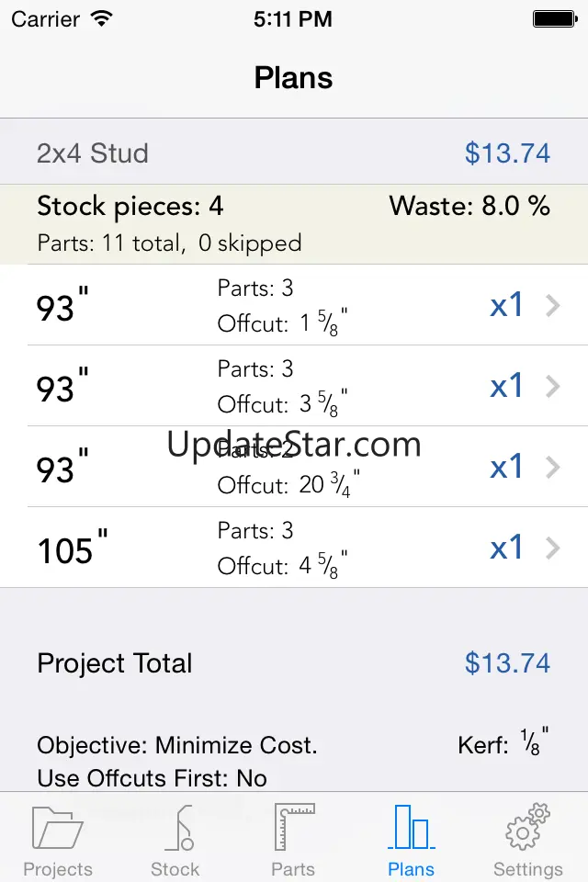Tap the Stock lumber icon

175,827
